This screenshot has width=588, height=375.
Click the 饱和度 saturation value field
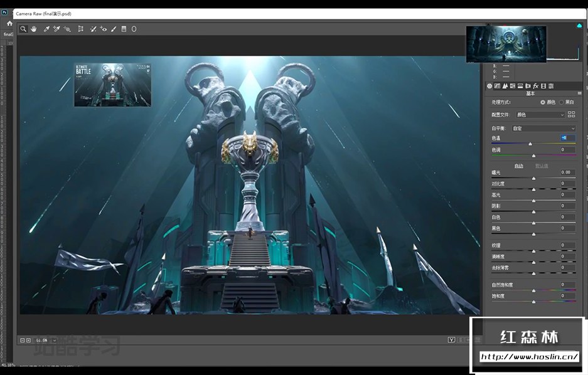click(568, 295)
